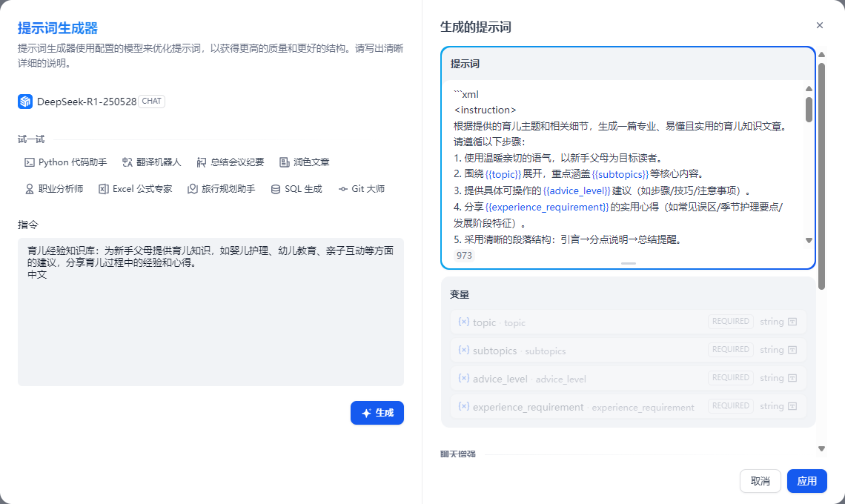Select the SQL 生成 template
845x504 pixels.
click(x=296, y=189)
